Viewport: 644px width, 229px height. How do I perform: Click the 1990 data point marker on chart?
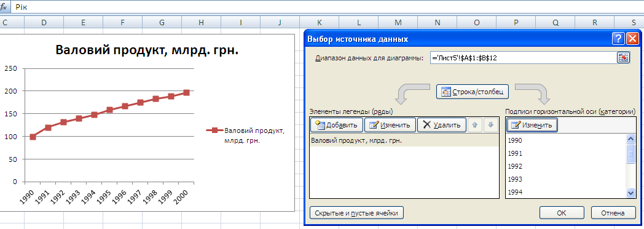[x=33, y=137]
